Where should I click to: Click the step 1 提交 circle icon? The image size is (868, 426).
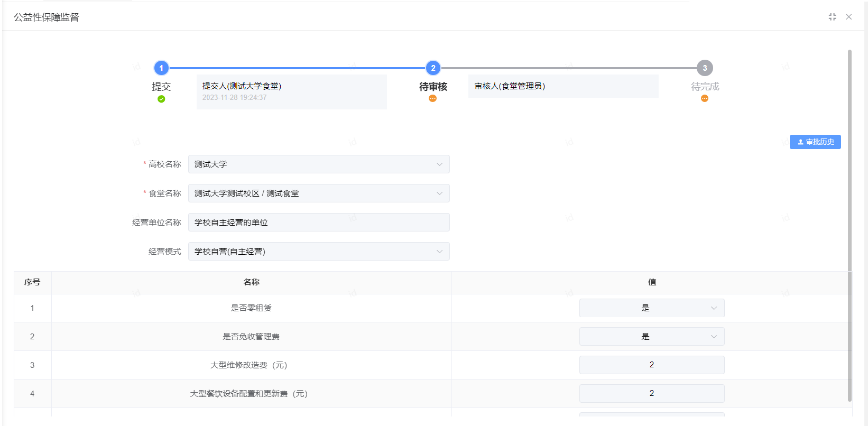161,68
